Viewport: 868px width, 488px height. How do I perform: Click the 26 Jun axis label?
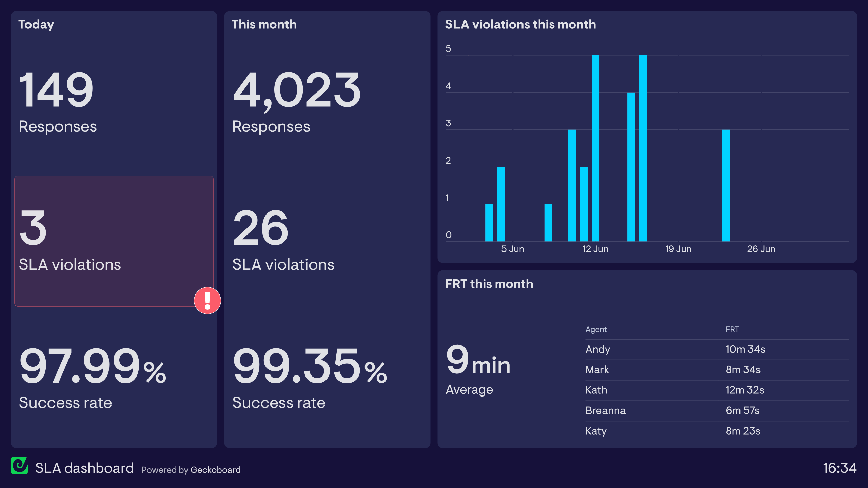[761, 249]
